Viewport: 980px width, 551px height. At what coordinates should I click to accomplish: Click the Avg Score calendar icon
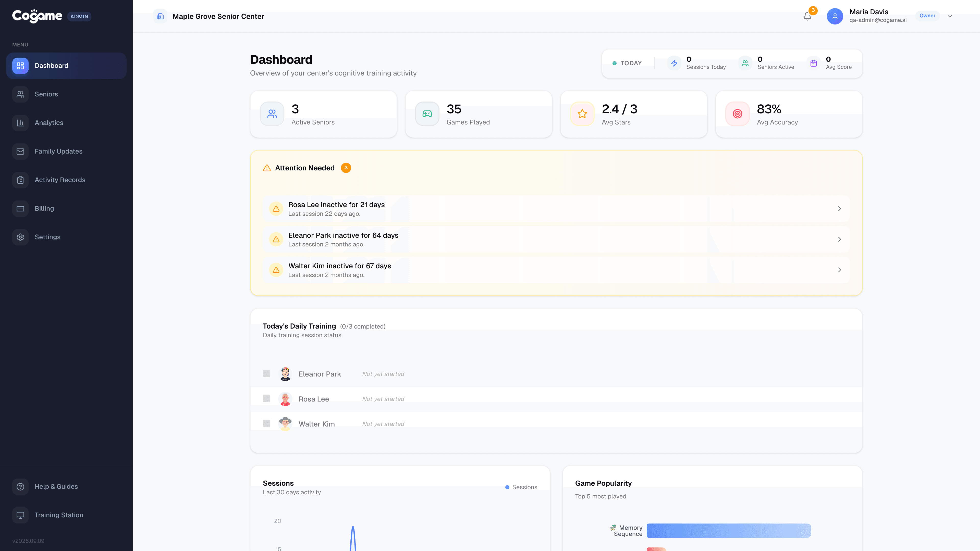click(813, 63)
